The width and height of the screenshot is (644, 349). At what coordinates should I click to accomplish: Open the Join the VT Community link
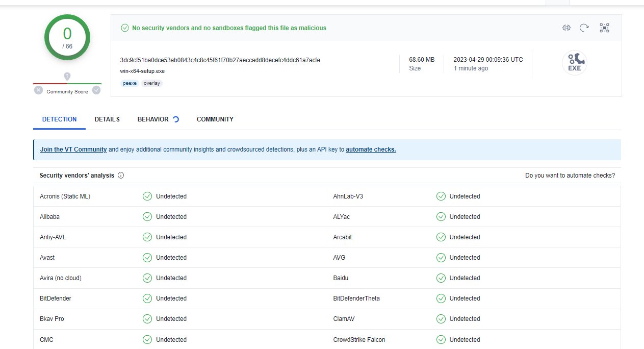[x=73, y=149]
